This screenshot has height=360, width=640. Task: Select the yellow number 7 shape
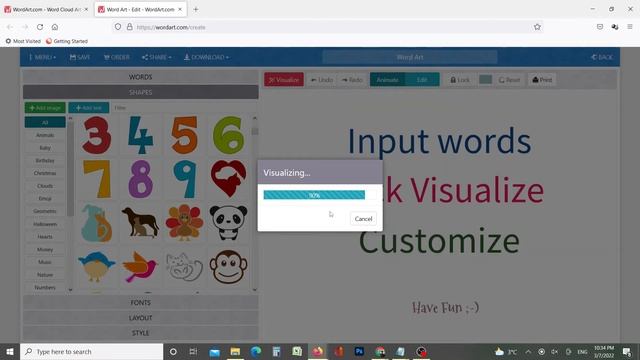97,179
